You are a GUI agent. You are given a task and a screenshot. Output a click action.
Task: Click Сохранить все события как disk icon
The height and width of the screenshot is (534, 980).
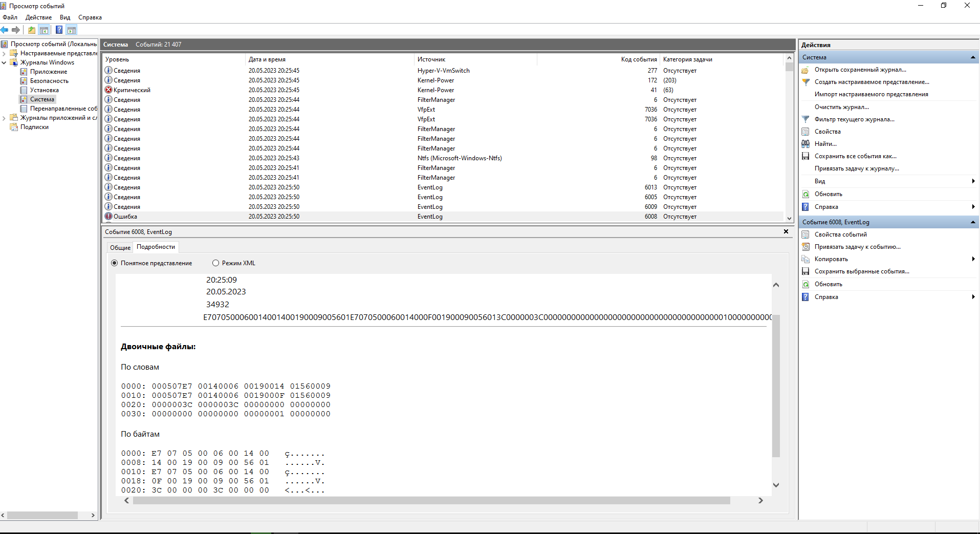805,156
